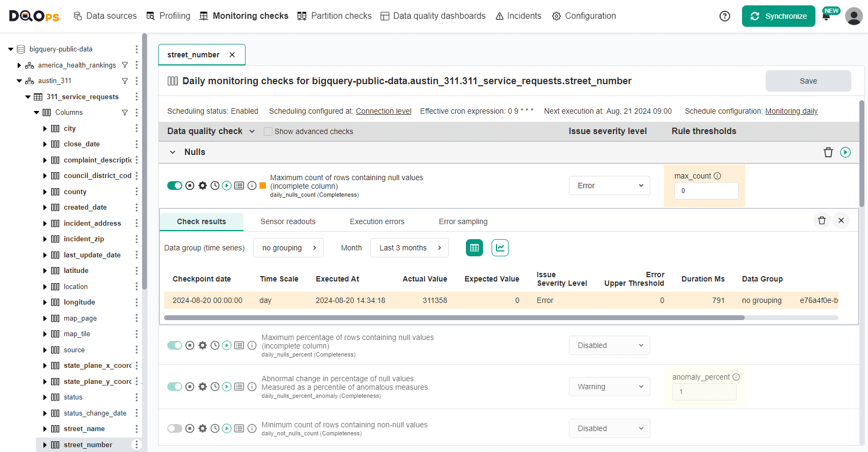
Task: Open settings gear for daily_nulls_count check
Action: click(x=203, y=186)
